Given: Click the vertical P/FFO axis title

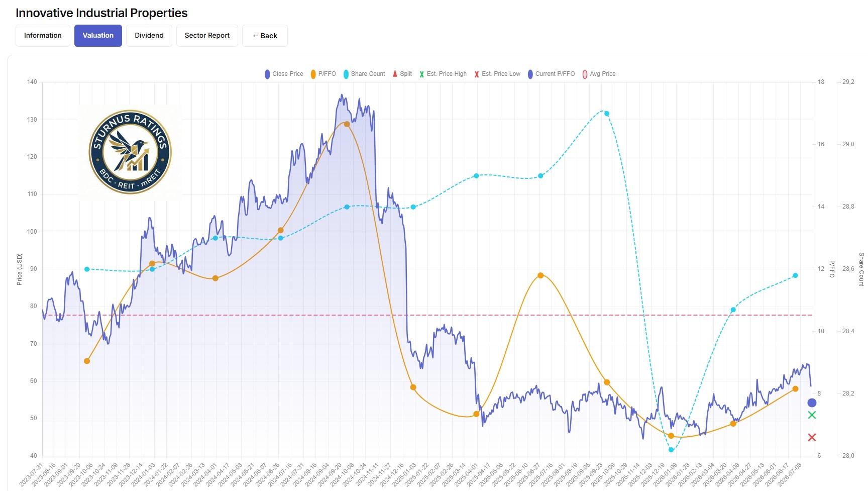Looking at the screenshot, I should tap(832, 269).
